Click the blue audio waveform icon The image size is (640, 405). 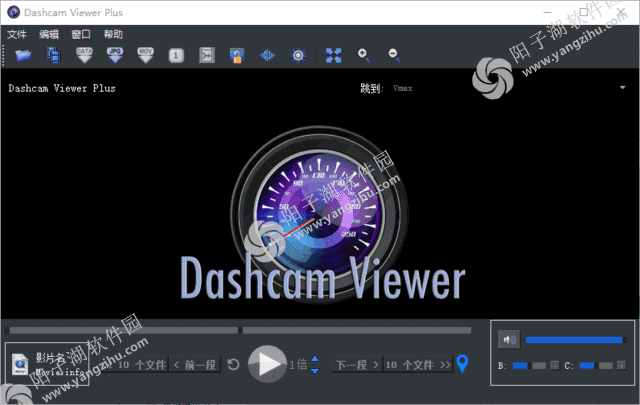(x=267, y=55)
